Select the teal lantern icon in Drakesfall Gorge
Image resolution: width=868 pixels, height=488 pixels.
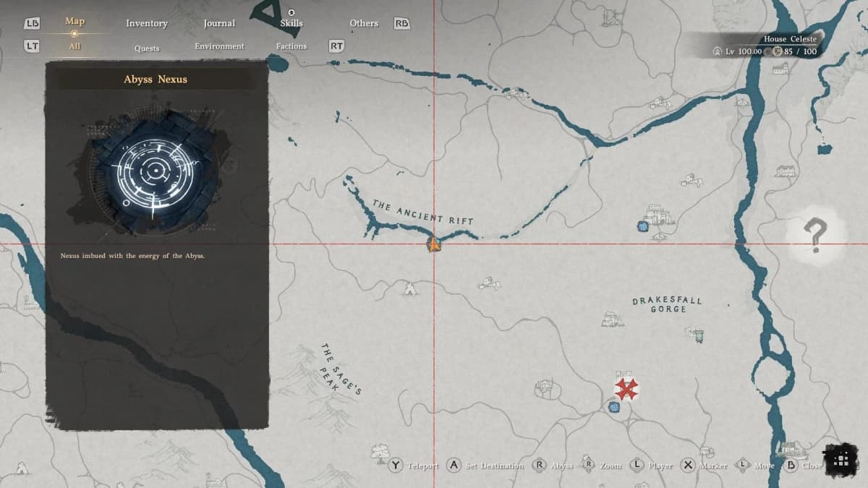point(699,335)
